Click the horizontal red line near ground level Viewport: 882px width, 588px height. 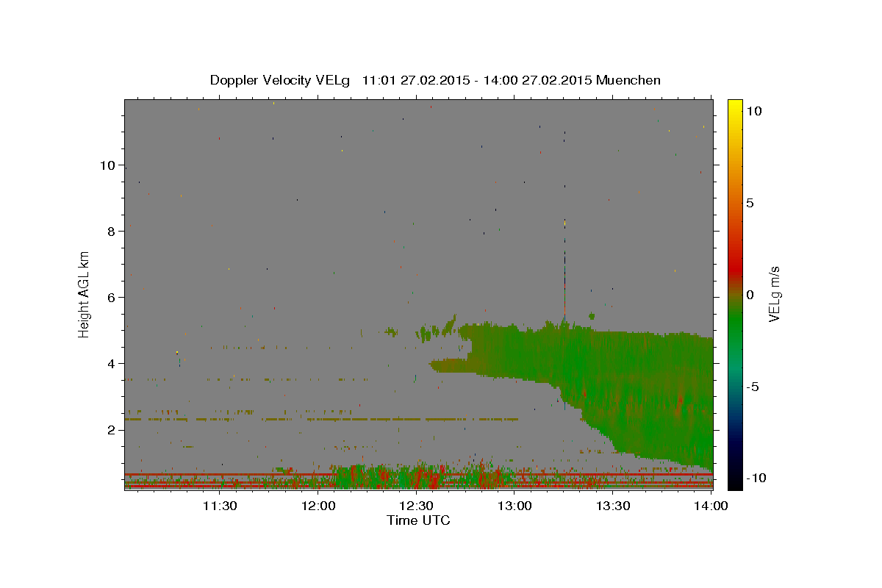418,474
